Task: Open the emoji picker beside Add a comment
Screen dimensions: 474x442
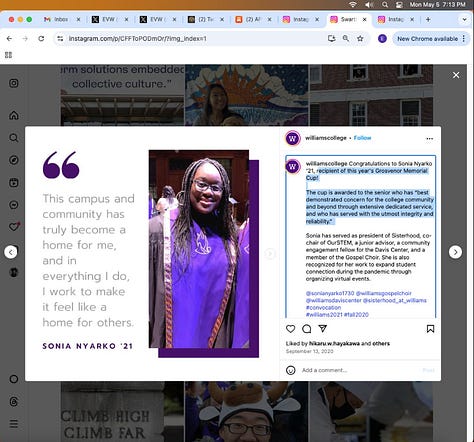Action: 291,370
